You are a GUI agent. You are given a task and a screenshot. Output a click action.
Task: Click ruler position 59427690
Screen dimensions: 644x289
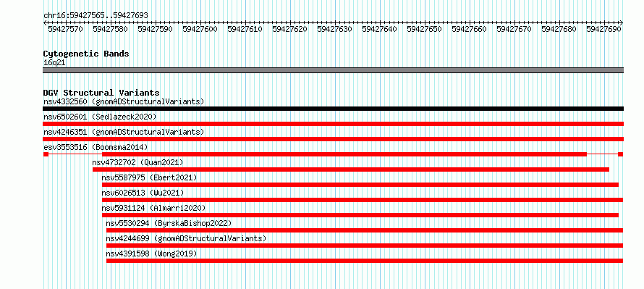tap(603, 29)
